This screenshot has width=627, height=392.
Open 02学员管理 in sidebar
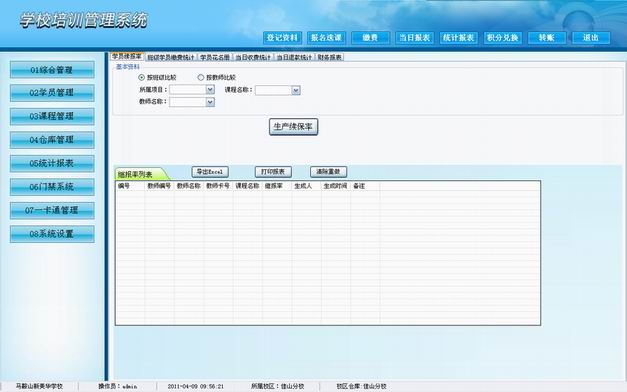pos(52,93)
